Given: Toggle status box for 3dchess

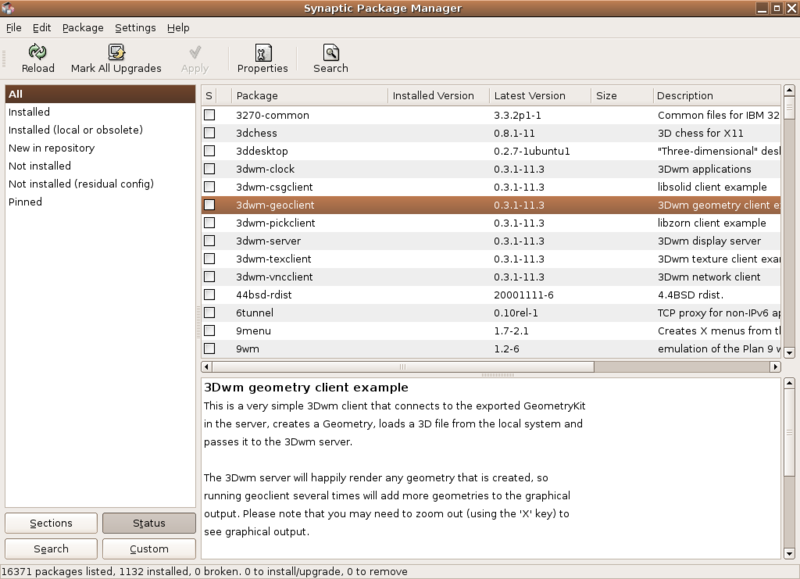Looking at the screenshot, I should pos(209,133).
